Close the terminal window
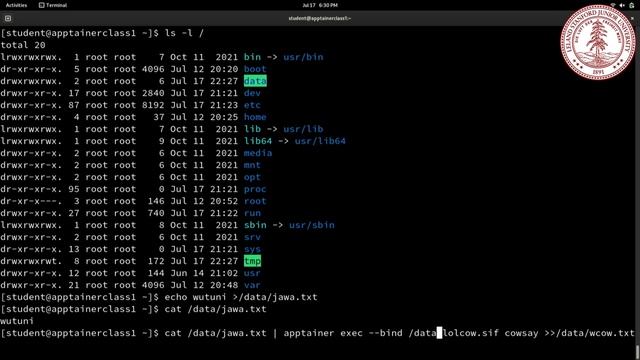This screenshot has height=360, width=640. coord(633,18)
